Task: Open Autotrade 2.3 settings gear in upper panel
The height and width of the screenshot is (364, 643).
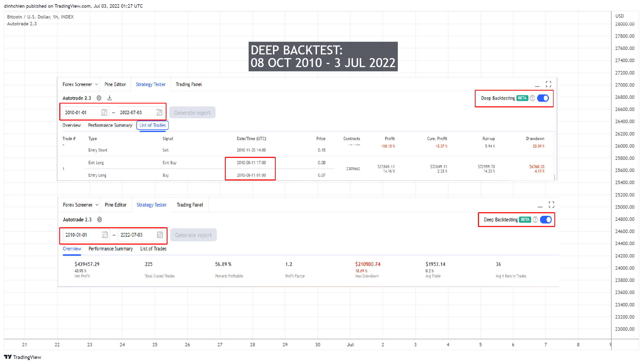Action: (99, 98)
